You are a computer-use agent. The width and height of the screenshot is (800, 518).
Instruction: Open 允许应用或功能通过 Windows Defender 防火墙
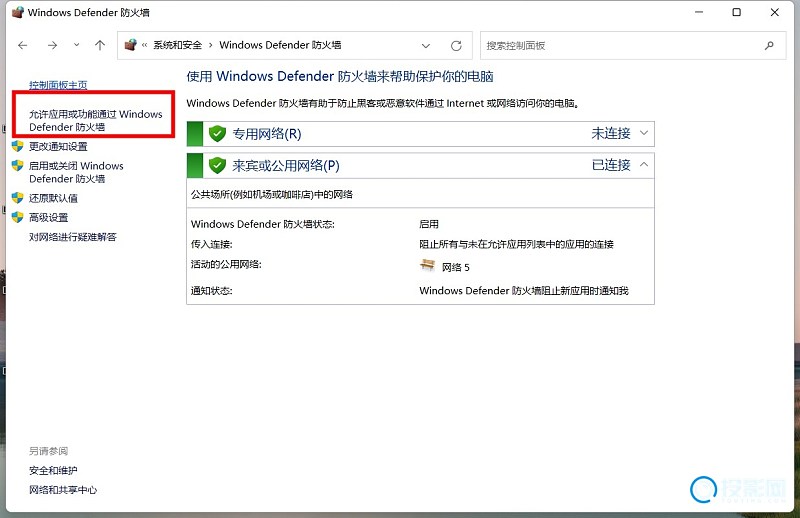point(95,120)
